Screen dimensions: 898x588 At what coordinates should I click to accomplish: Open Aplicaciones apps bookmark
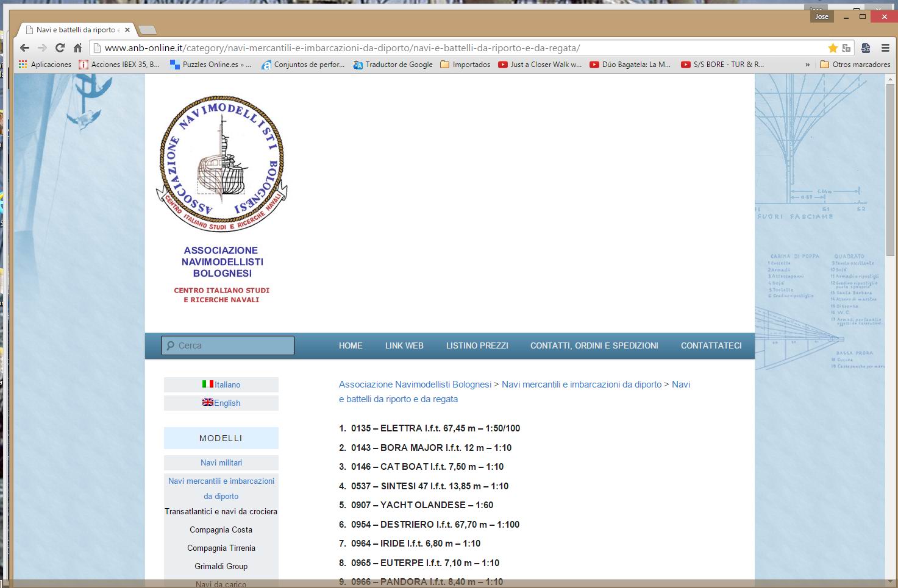[45, 64]
